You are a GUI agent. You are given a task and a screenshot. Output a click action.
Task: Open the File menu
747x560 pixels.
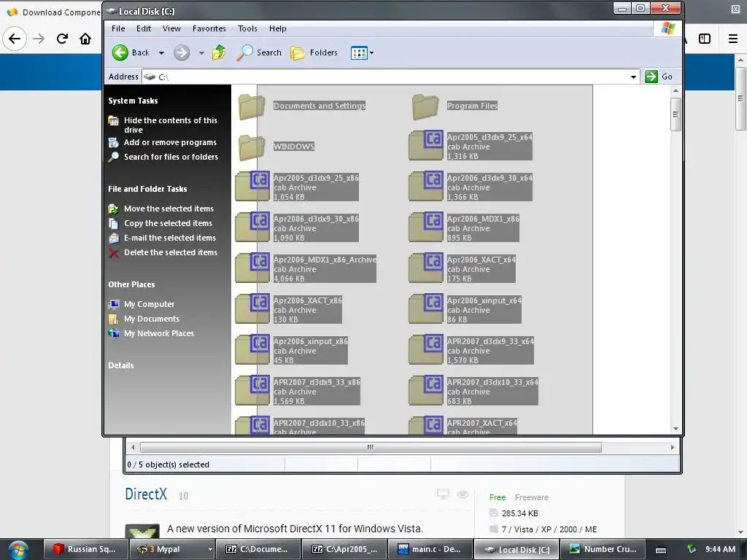coord(118,28)
